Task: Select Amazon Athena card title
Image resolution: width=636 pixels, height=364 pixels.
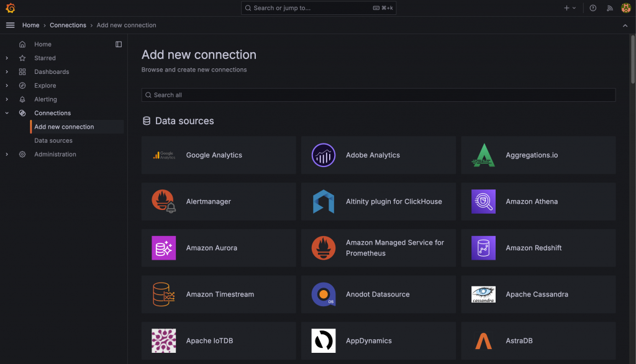Action: pos(532,201)
